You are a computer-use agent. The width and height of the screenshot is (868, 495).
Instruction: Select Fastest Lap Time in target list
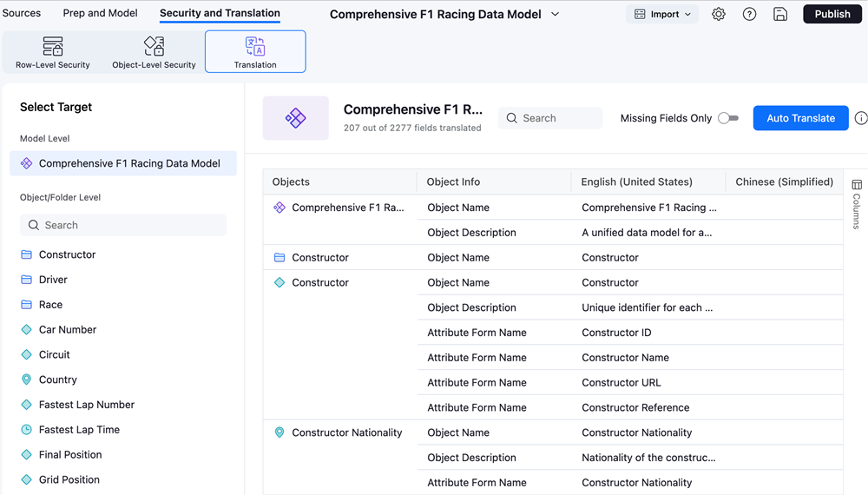coord(79,430)
